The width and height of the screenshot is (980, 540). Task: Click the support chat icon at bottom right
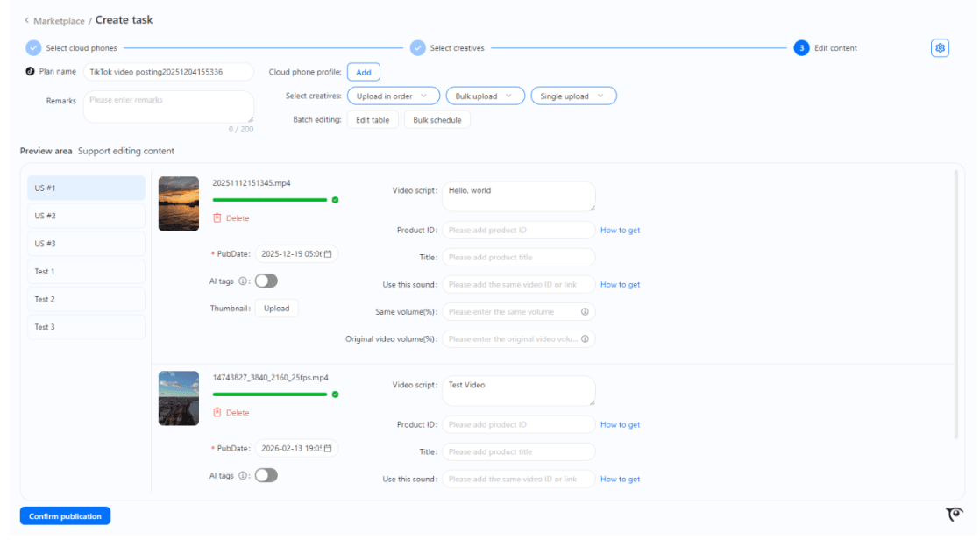tap(955, 515)
